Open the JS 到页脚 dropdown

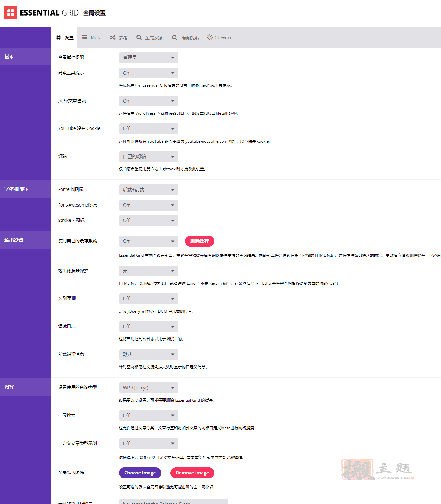[x=148, y=299]
